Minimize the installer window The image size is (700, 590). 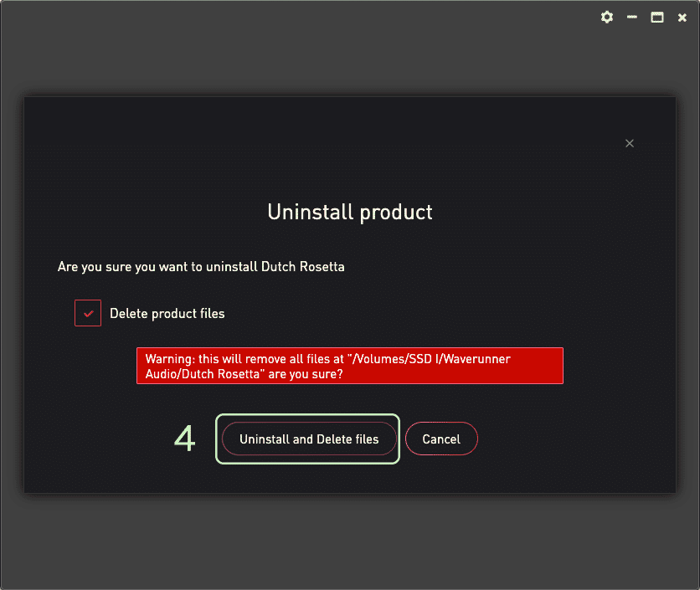pos(632,18)
